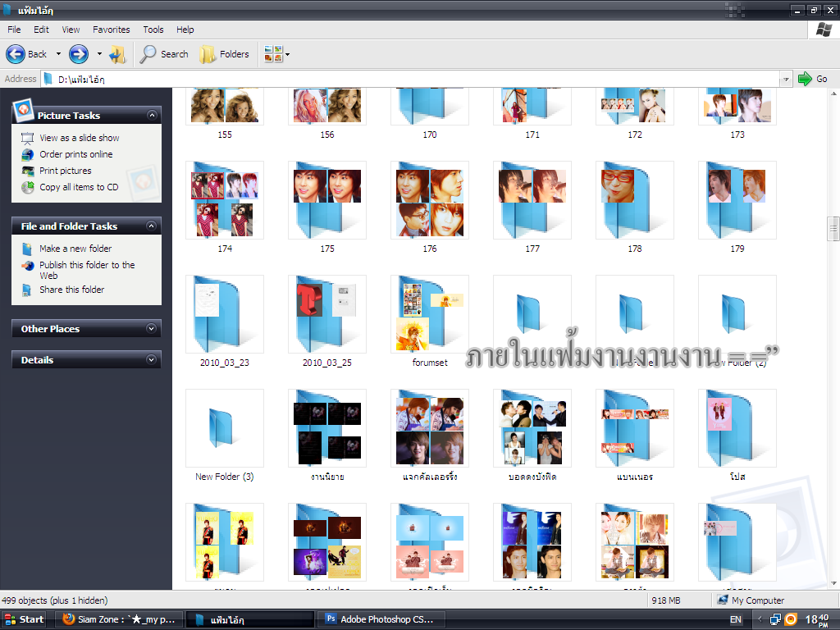
Task: Click the Print pictures printer icon
Action: click(x=27, y=171)
